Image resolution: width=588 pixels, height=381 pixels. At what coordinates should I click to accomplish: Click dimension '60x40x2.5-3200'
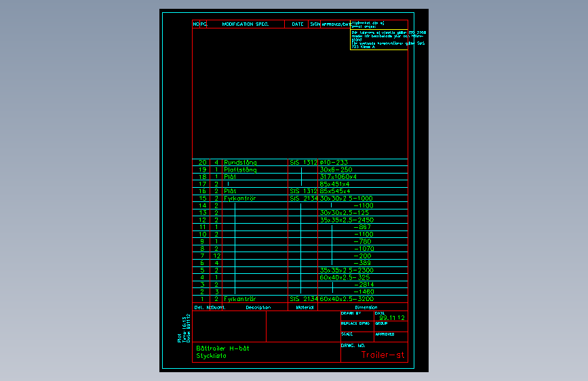(347, 299)
